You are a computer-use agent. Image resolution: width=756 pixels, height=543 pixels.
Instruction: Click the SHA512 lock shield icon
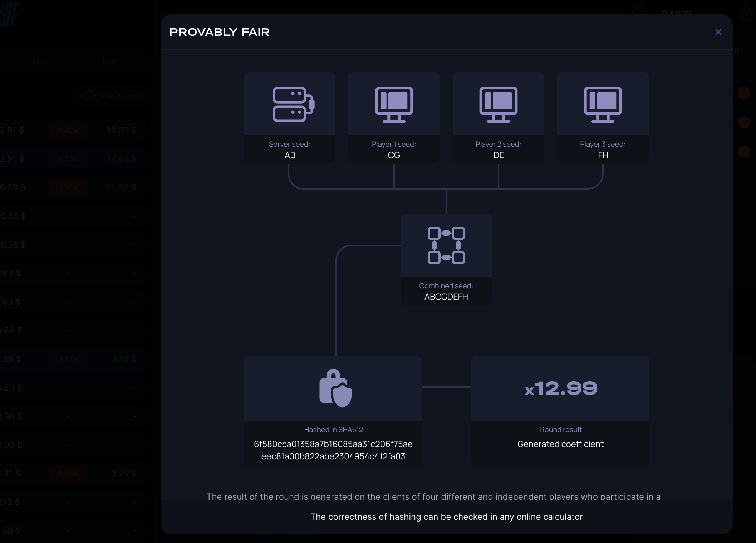click(x=335, y=388)
